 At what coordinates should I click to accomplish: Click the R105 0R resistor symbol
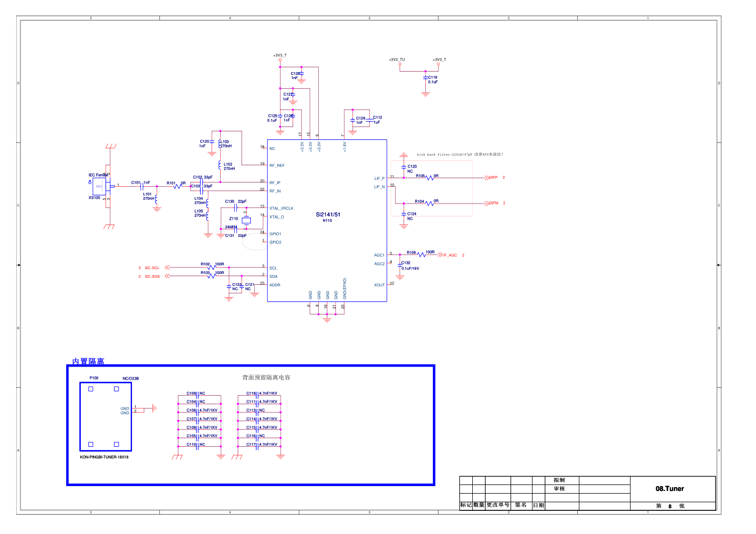[x=429, y=178]
